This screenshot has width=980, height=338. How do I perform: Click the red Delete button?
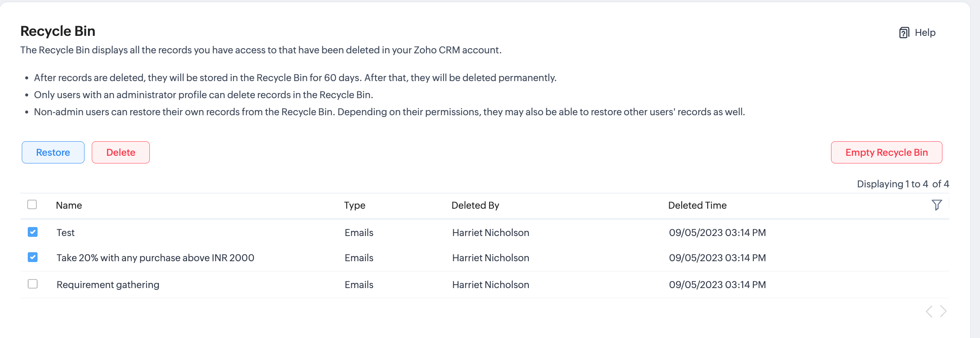coord(121,152)
